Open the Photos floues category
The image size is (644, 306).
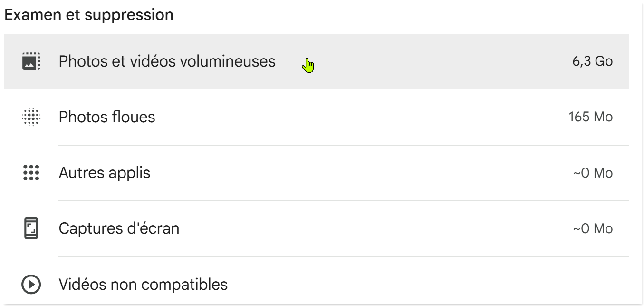coord(107,117)
